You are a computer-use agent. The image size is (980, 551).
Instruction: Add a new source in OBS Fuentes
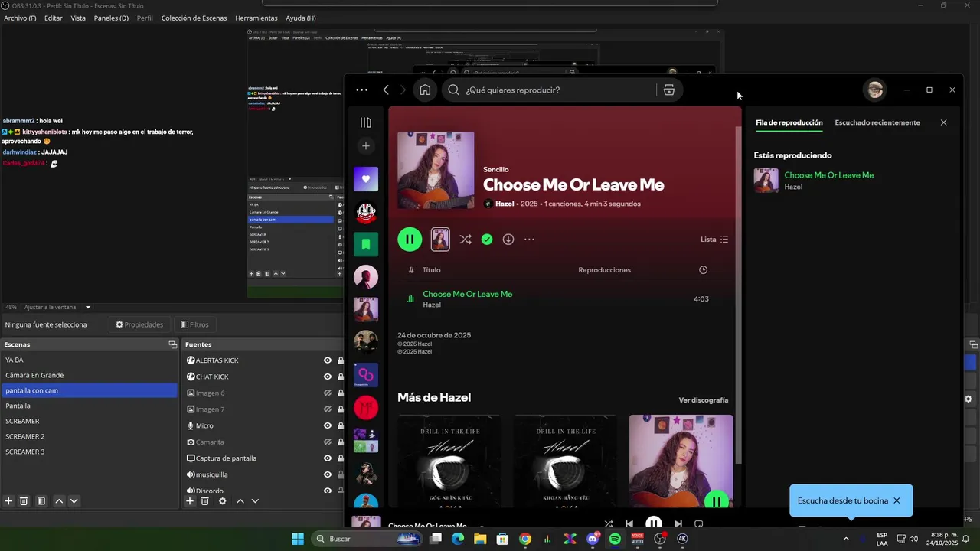click(190, 501)
